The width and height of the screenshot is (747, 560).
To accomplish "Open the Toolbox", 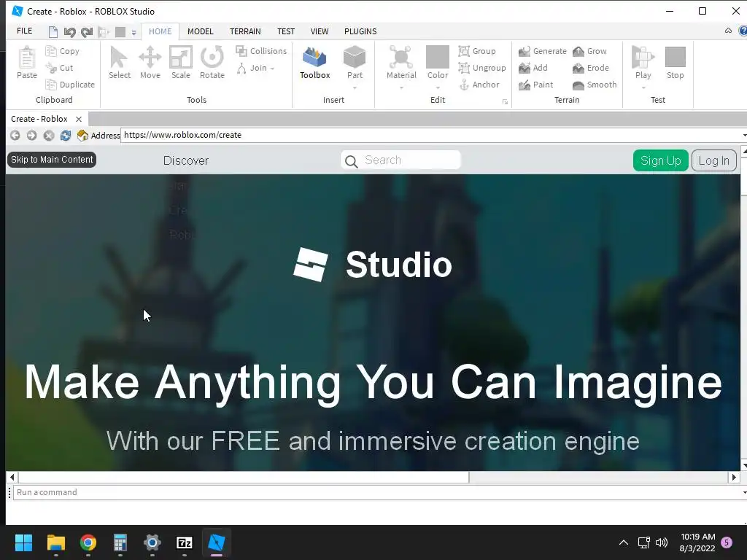I will click(x=314, y=63).
